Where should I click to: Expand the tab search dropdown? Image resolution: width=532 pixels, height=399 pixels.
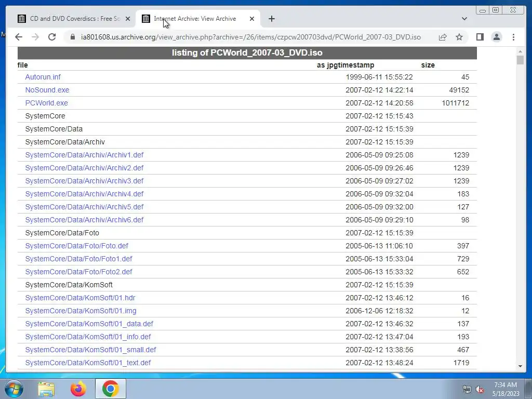tap(464, 19)
